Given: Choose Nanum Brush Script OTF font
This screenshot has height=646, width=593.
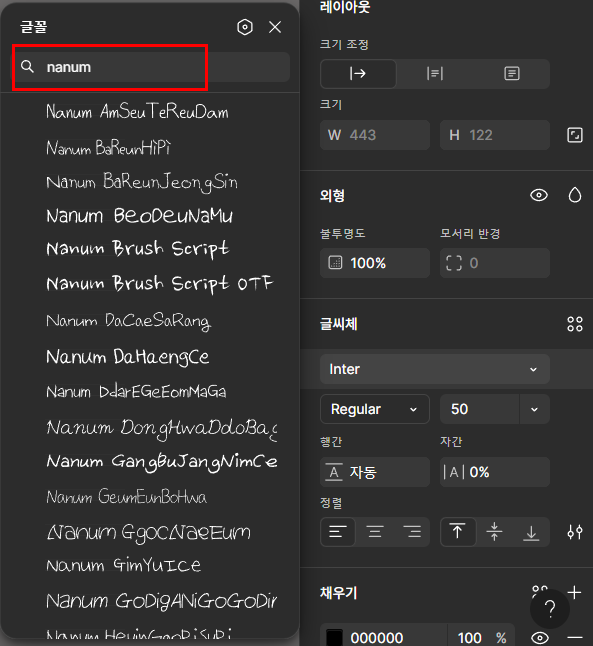Looking at the screenshot, I should (159, 283).
